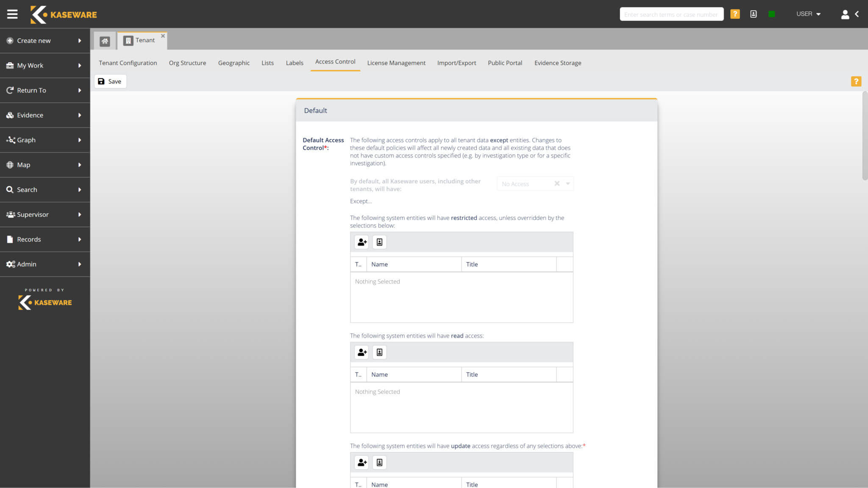This screenshot has height=488, width=868.
Task: Clear the No Access selection with X
Action: (556, 183)
